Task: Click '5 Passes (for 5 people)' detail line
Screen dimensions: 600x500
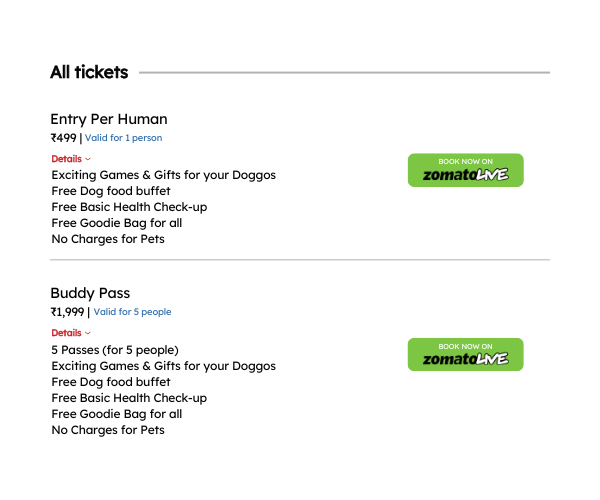Action: pos(115,350)
